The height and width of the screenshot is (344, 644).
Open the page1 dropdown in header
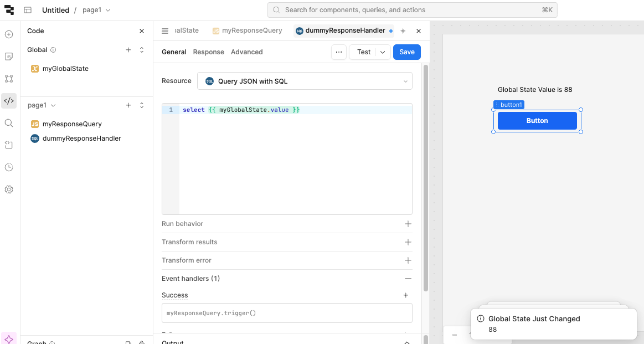click(x=96, y=10)
